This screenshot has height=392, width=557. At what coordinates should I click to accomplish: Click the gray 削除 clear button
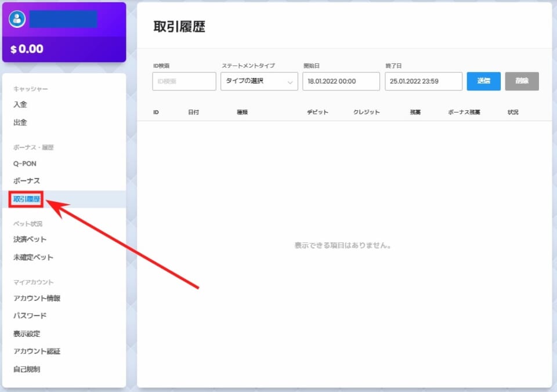pos(522,81)
